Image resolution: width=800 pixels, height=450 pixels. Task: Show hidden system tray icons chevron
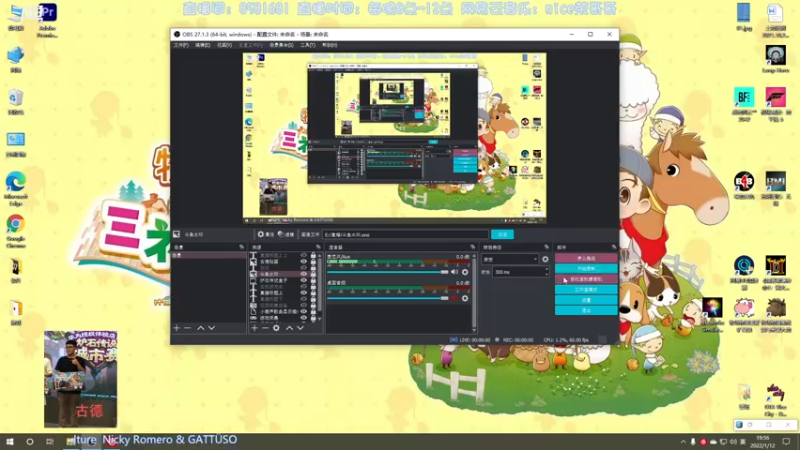pos(683,442)
